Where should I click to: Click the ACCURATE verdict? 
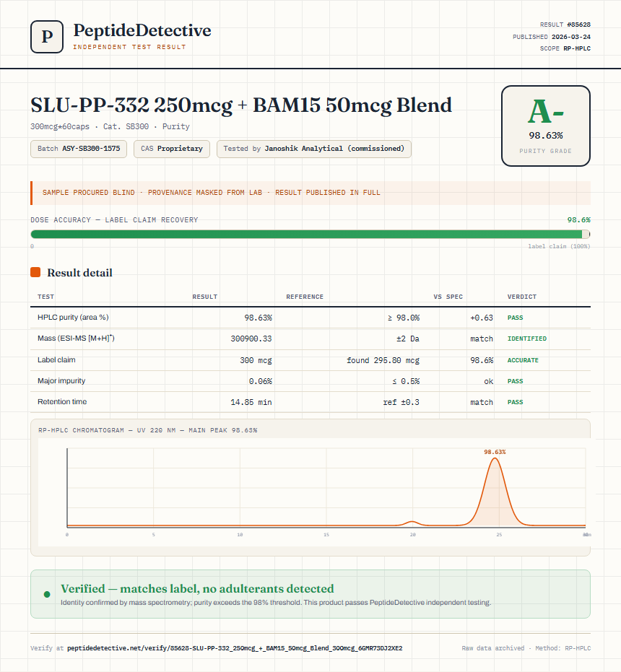523,360
